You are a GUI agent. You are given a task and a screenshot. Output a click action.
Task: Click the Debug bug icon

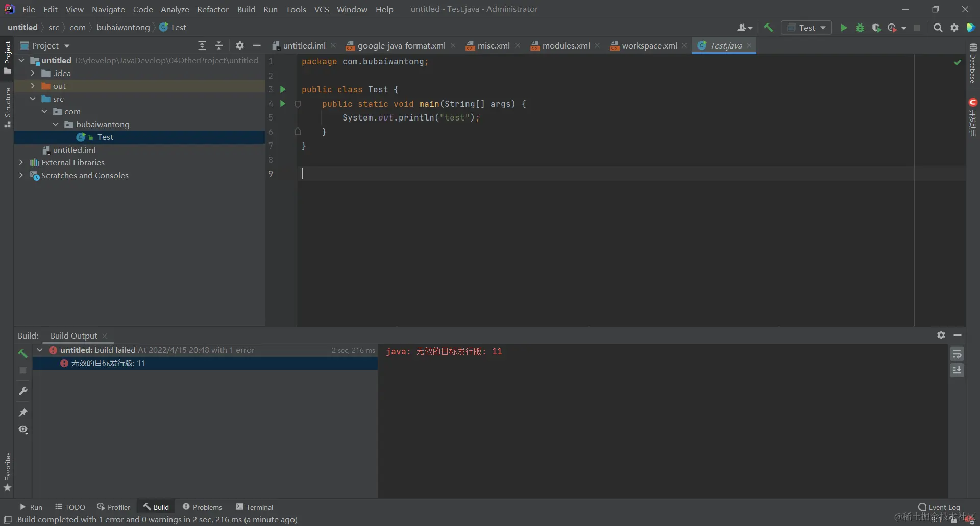coord(860,28)
